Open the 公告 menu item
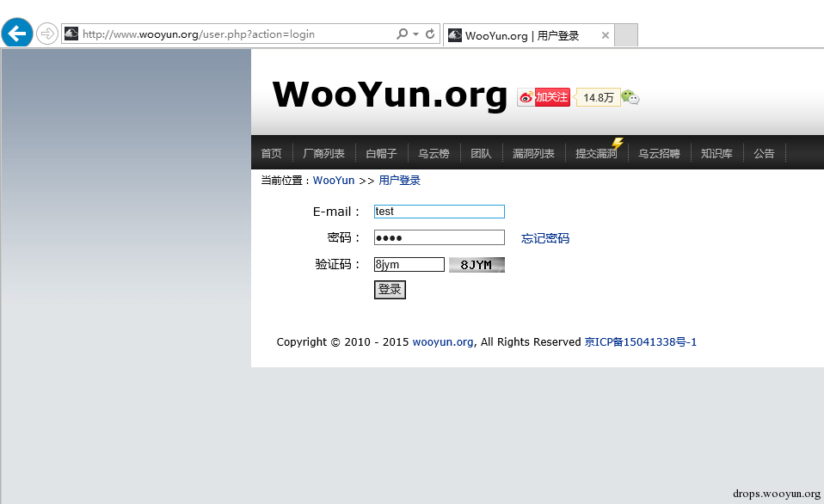Image resolution: width=824 pixels, height=504 pixels. [764, 153]
